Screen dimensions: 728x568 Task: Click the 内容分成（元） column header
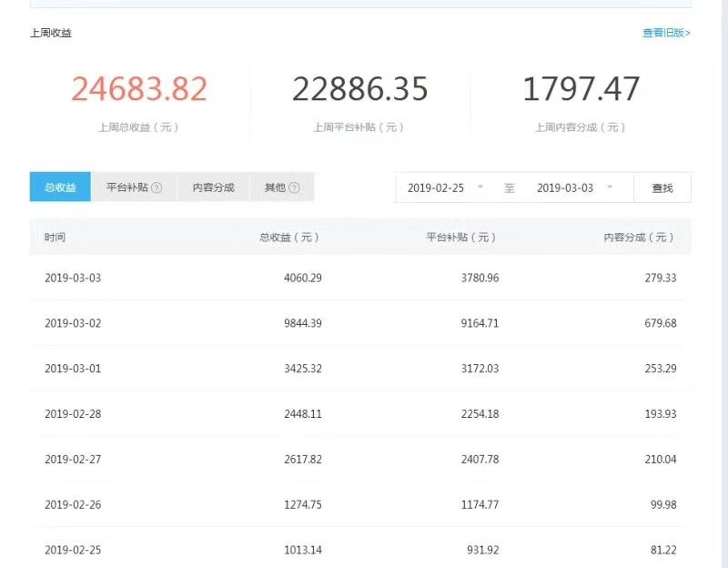click(x=639, y=238)
